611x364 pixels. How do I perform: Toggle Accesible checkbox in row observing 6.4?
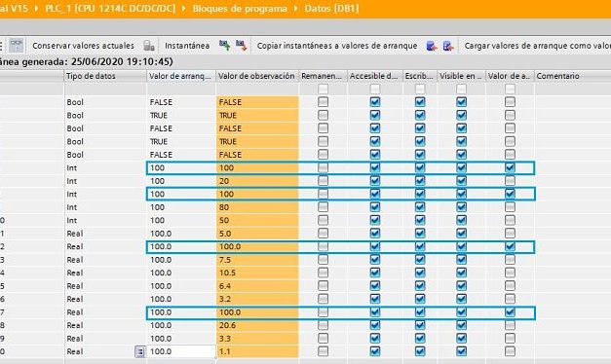[x=375, y=286]
